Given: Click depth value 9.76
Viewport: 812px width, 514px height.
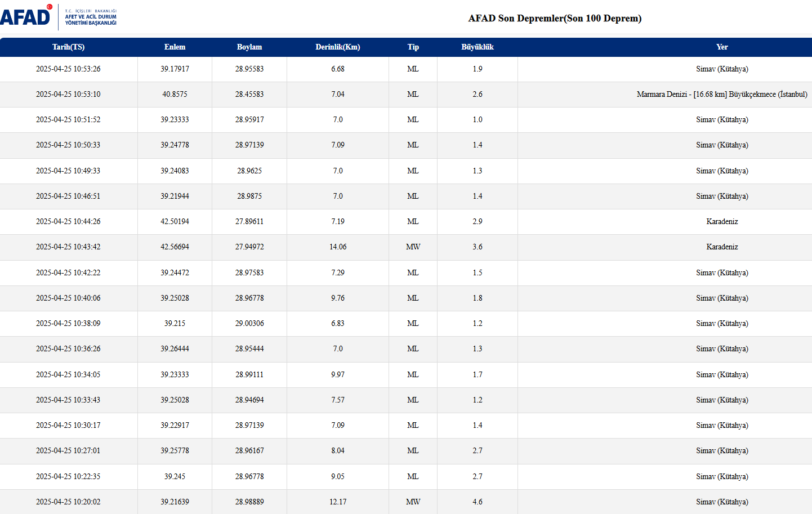Looking at the screenshot, I should pos(338,298).
